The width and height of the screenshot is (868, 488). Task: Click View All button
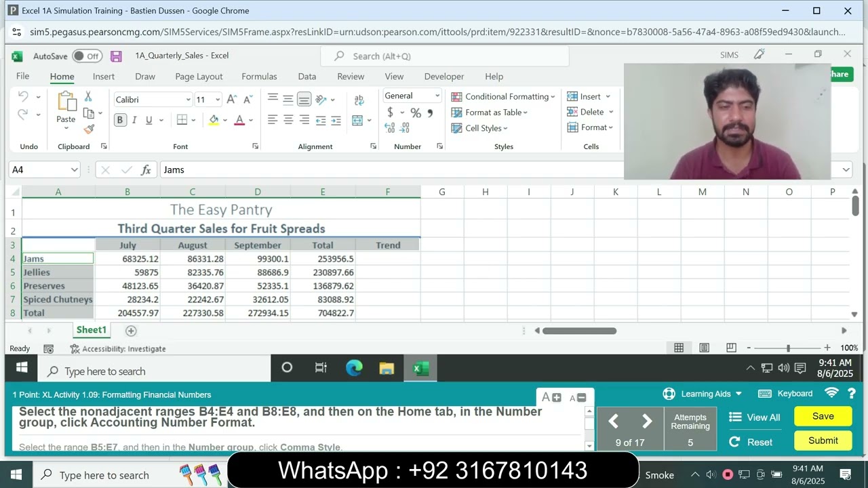click(754, 418)
